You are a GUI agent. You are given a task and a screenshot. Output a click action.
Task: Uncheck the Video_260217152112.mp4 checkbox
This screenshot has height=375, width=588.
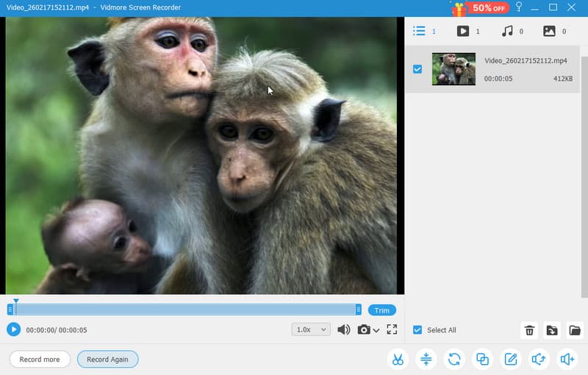pyautogui.click(x=417, y=69)
